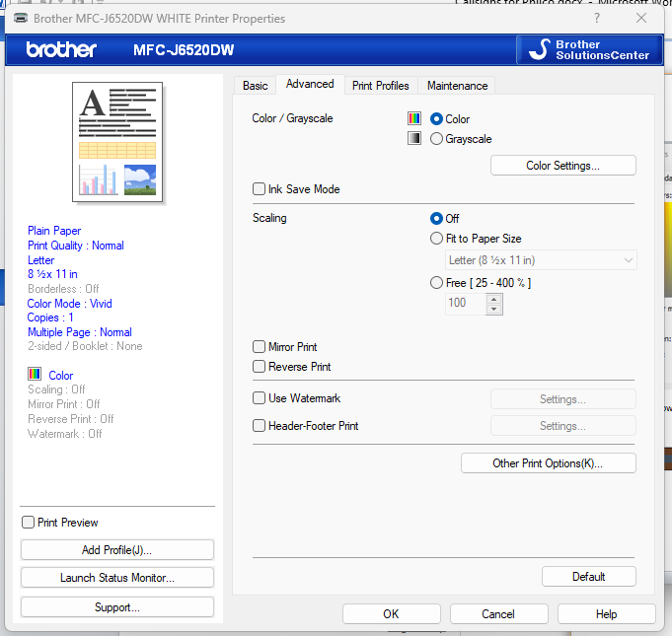Click '8 ½x 11 in' summary text
Image resolution: width=672 pixels, height=636 pixels.
click(52, 274)
